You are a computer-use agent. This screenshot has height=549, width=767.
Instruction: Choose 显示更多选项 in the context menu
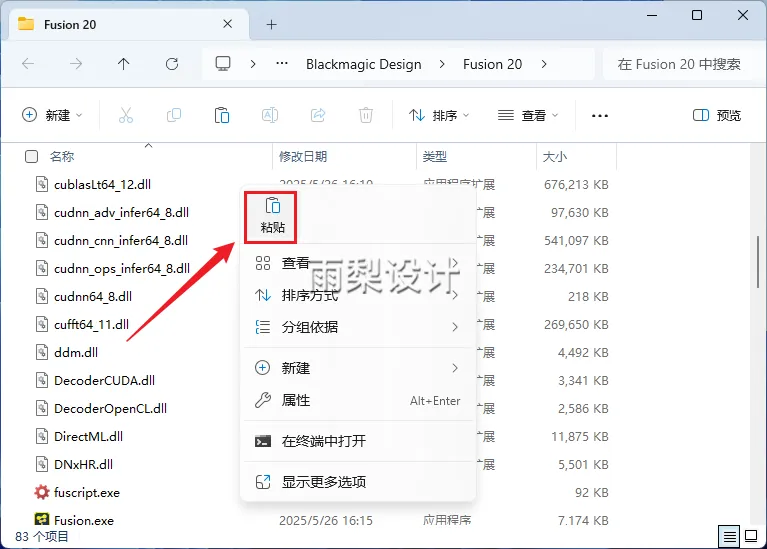(358, 482)
